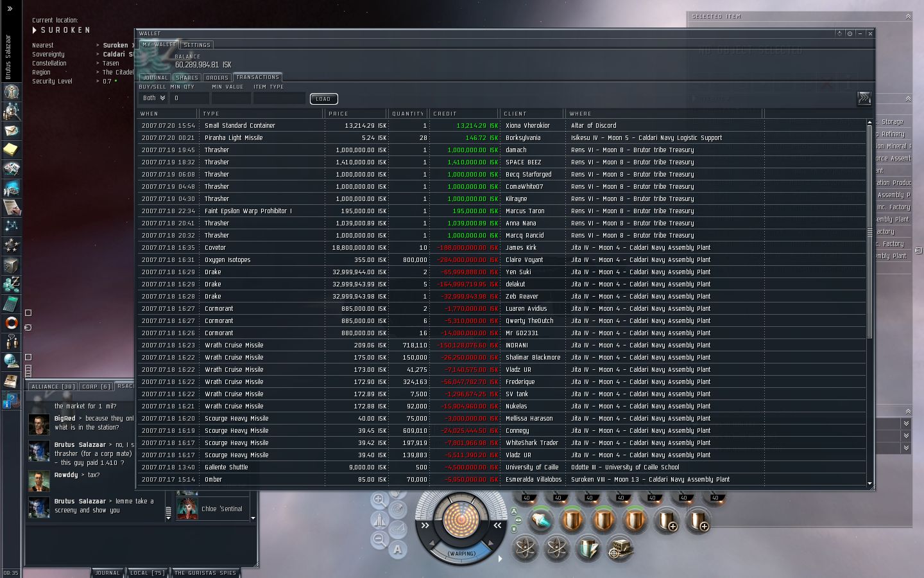Toggle the autopilot 'A' button

[398, 549]
